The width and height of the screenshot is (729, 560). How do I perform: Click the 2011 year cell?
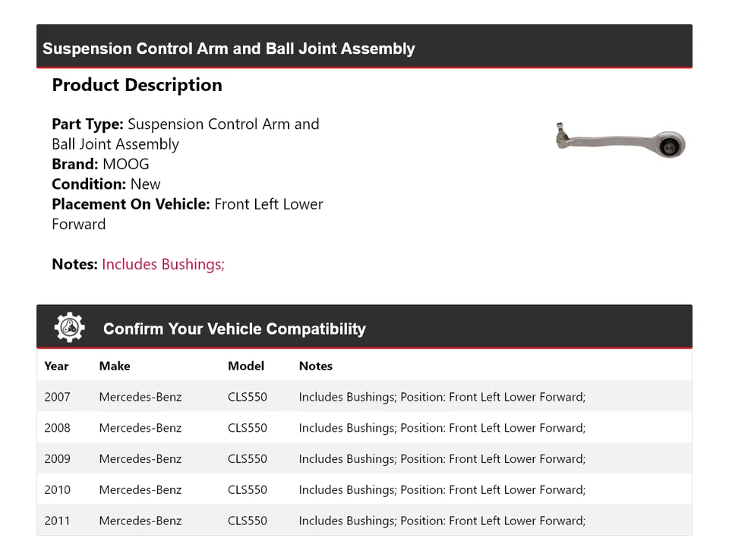click(x=57, y=521)
